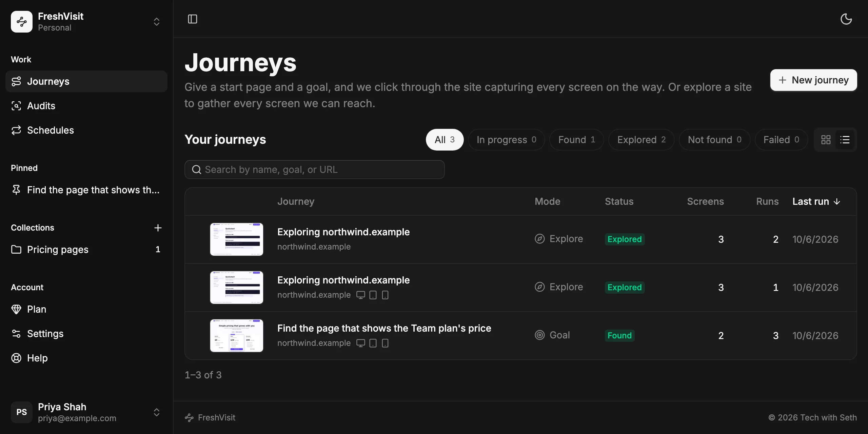Filter journeys by Not found
Screen dimensions: 868x434
pyautogui.click(x=714, y=140)
